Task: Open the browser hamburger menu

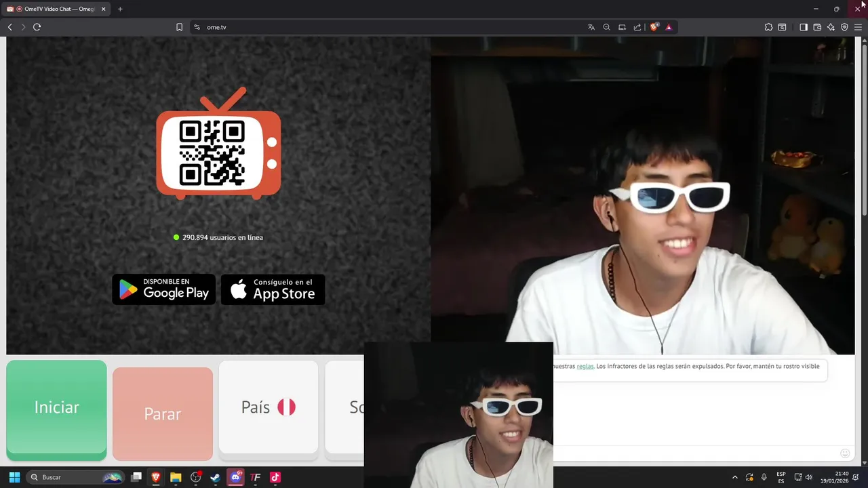Action: point(858,27)
